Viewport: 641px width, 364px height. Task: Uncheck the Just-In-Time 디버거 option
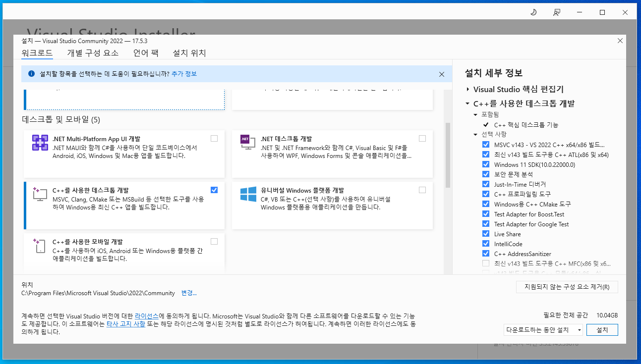click(x=486, y=184)
